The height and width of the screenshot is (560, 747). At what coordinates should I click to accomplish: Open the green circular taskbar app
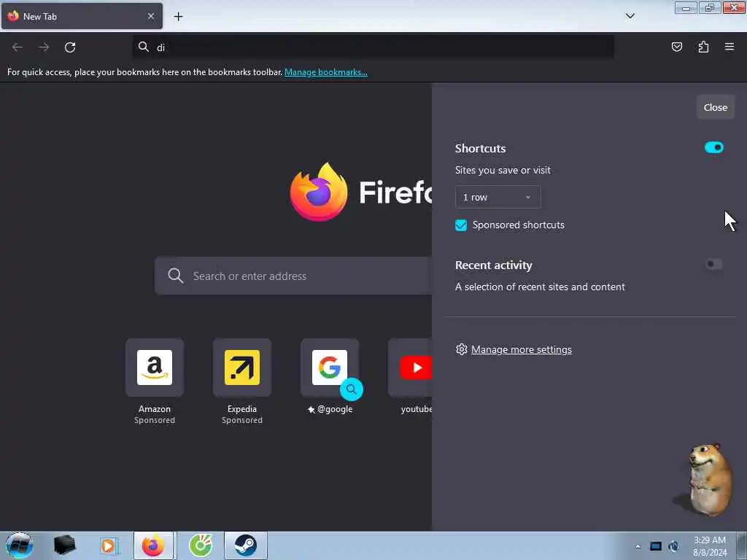[200, 545]
